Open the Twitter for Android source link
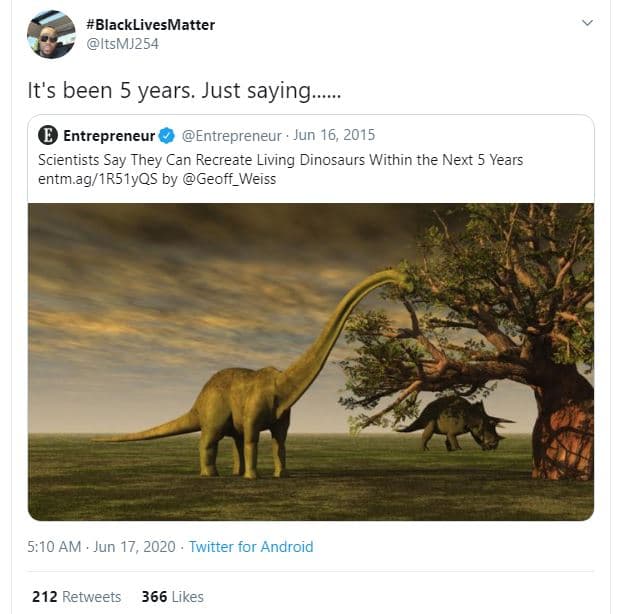This screenshot has width=620, height=614. tap(251, 547)
